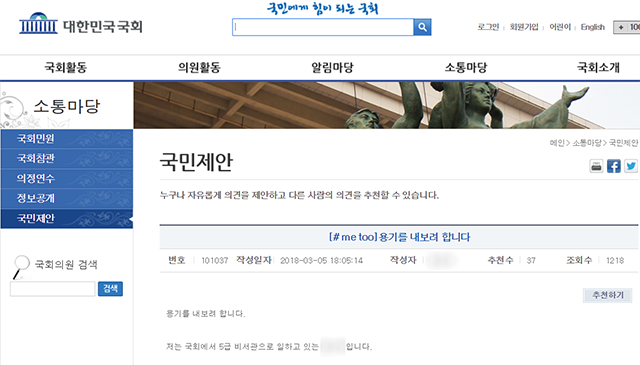Share the post on Facebook
This screenshot has height=365, width=640.
[613, 166]
